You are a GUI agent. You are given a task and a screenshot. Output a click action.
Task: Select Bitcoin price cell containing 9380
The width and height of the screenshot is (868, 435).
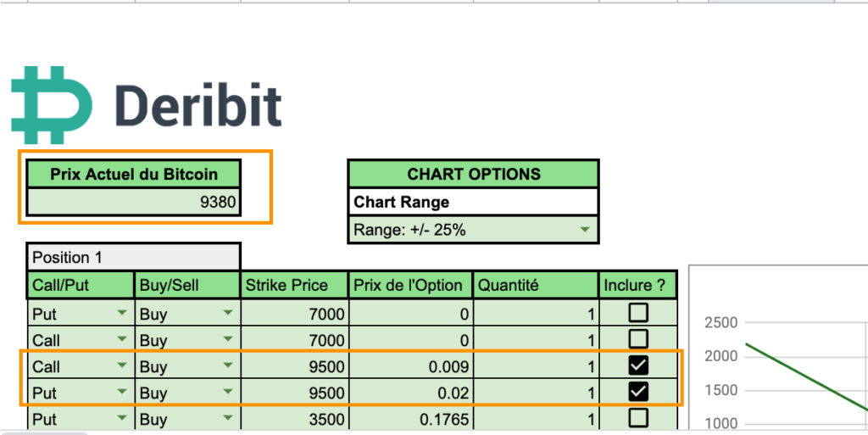(x=133, y=202)
